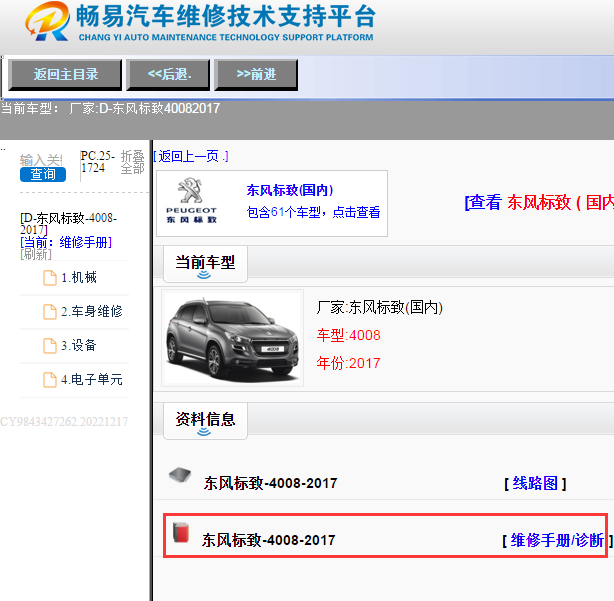
Task: Select the 当前车型 tab
Action: tap(205, 264)
